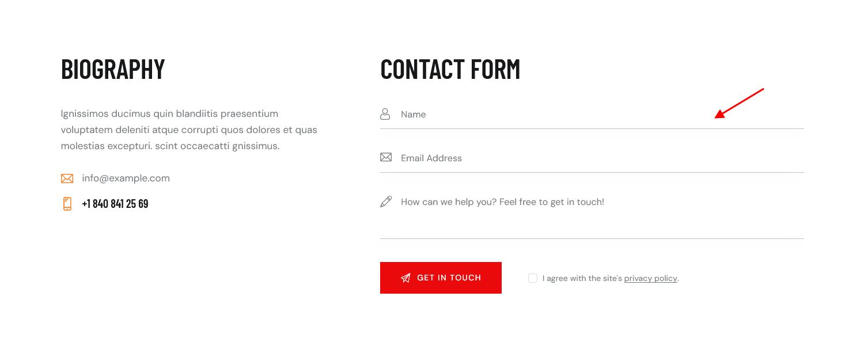Tick the privacy policy agreement checkbox
This screenshot has height=357, width=868.
click(533, 278)
